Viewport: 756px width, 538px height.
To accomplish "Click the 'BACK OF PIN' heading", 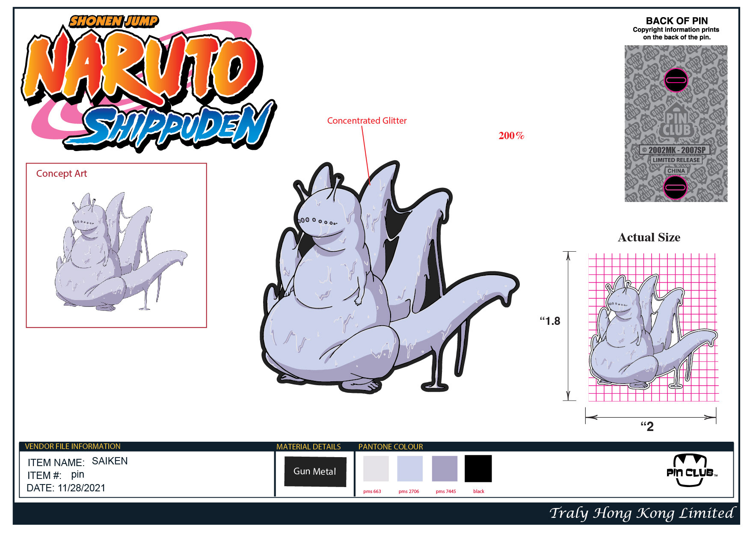I will [677, 21].
